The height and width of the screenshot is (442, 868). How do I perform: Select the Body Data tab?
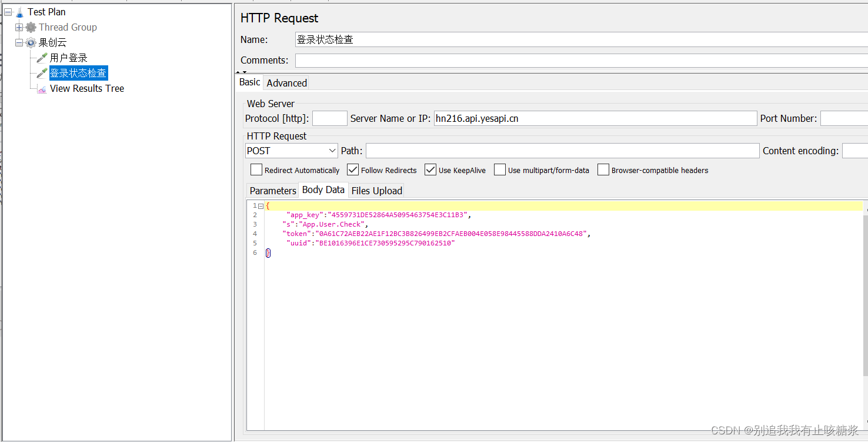pyautogui.click(x=323, y=190)
